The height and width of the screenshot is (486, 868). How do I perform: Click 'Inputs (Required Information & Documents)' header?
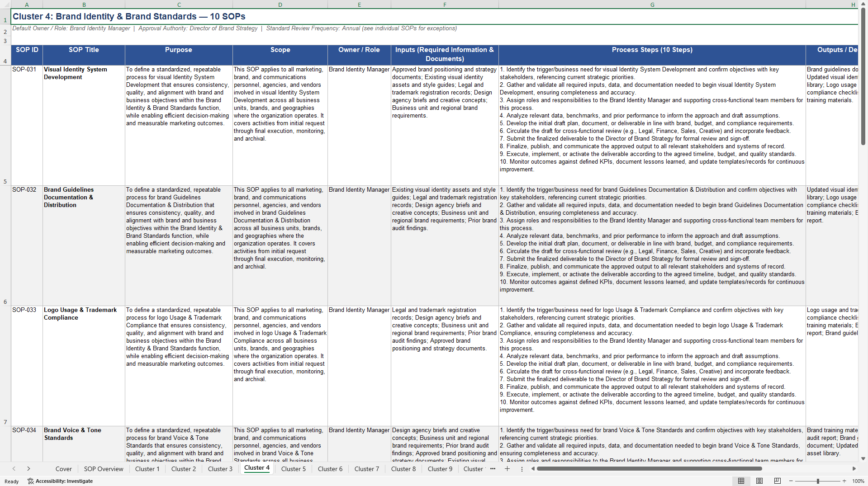pos(445,55)
